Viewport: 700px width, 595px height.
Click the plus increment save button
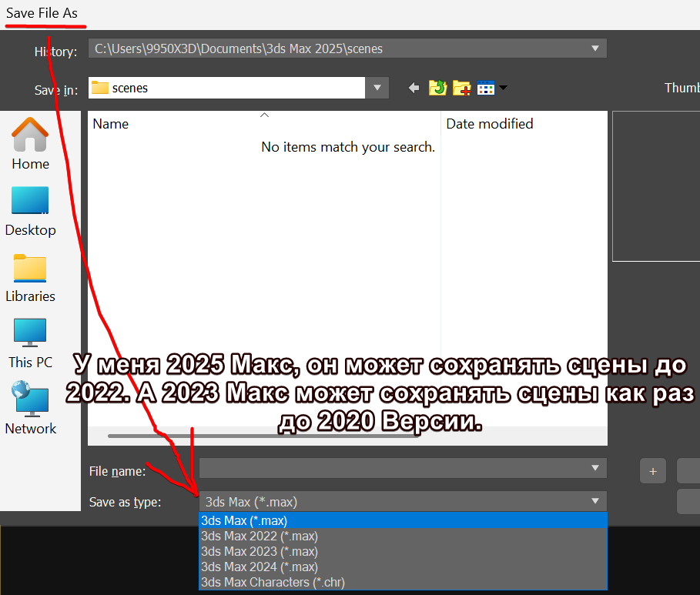point(653,471)
